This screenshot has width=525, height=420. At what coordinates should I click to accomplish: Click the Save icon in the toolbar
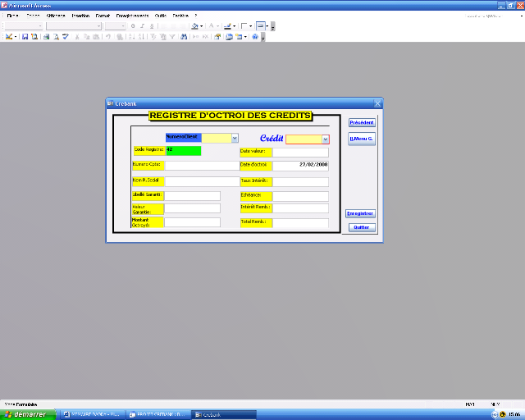pos(25,37)
